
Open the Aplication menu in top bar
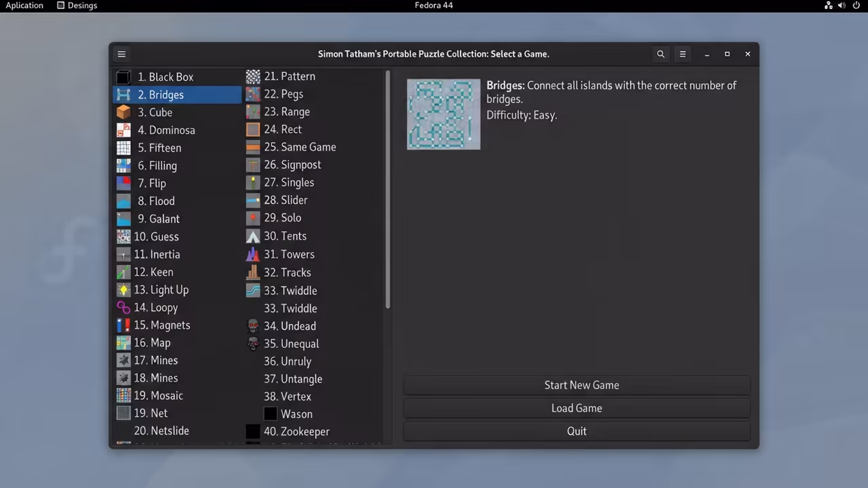[24, 5]
